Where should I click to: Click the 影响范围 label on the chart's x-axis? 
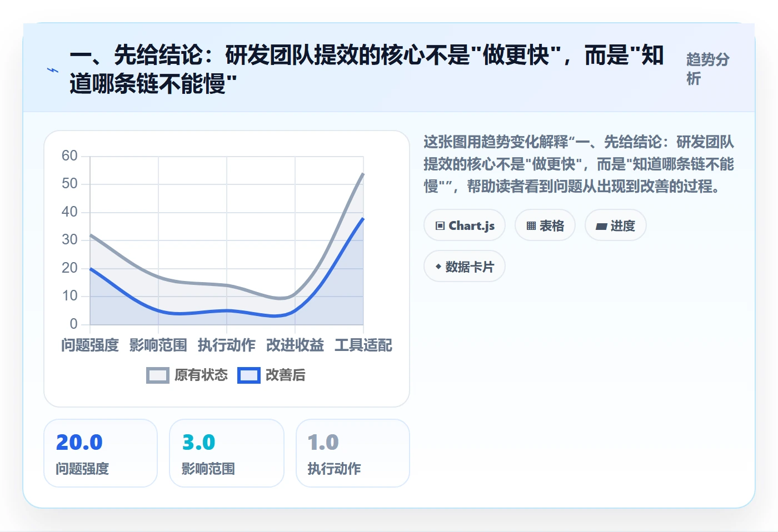(x=158, y=345)
